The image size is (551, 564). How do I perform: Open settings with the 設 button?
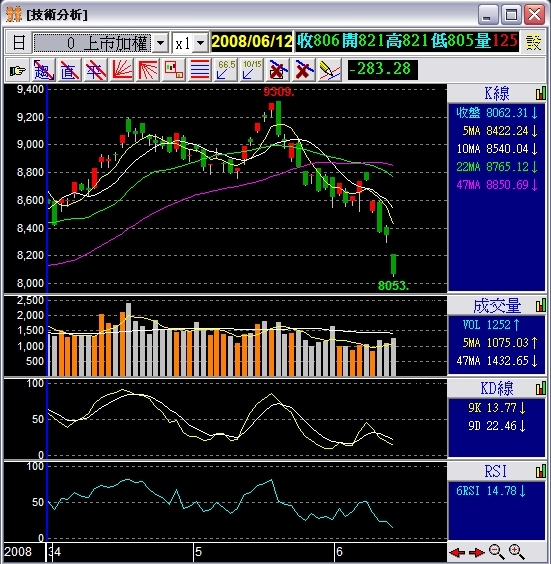533,42
